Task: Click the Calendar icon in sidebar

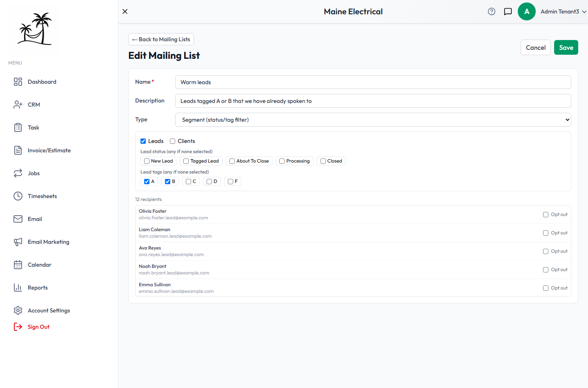Action: pyautogui.click(x=18, y=265)
